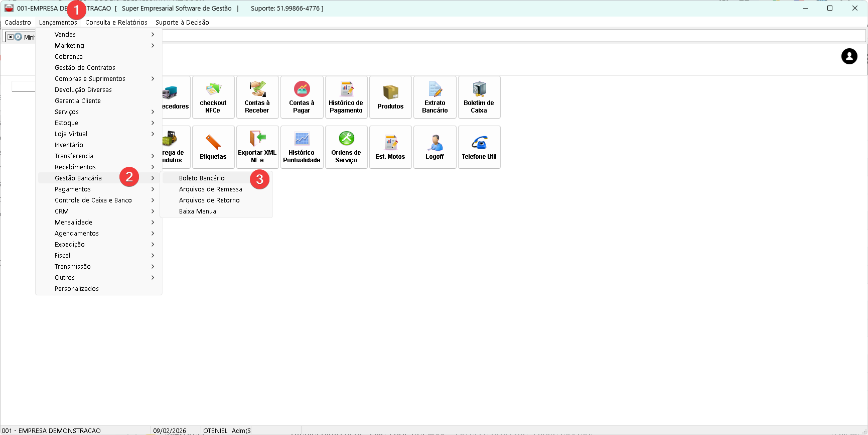Click the Histórico de Pagamento button
Viewport: 868px width, 435px height.
click(346, 97)
